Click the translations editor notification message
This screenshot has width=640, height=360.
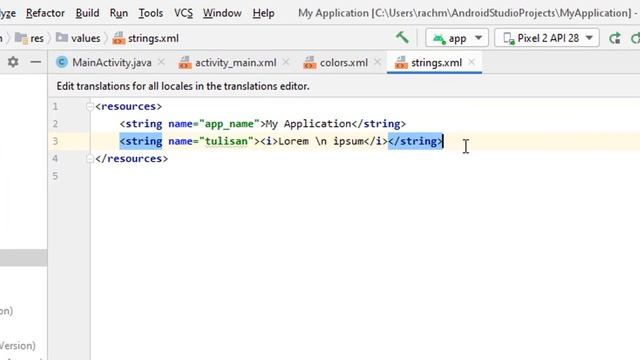[x=183, y=86]
